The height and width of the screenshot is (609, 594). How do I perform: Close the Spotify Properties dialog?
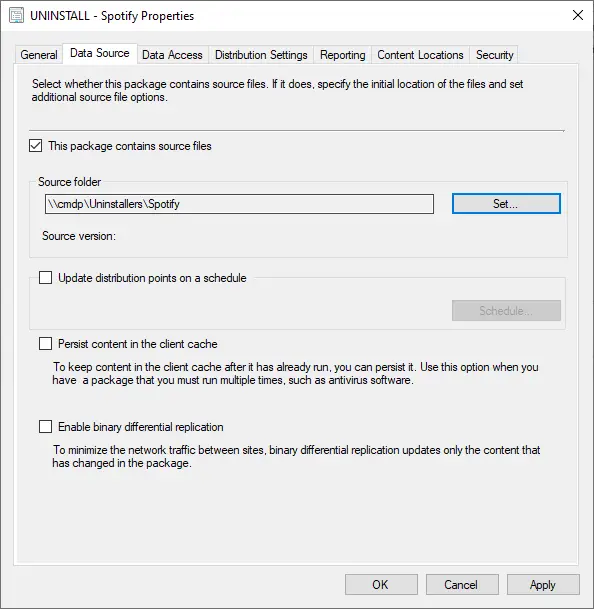click(578, 15)
